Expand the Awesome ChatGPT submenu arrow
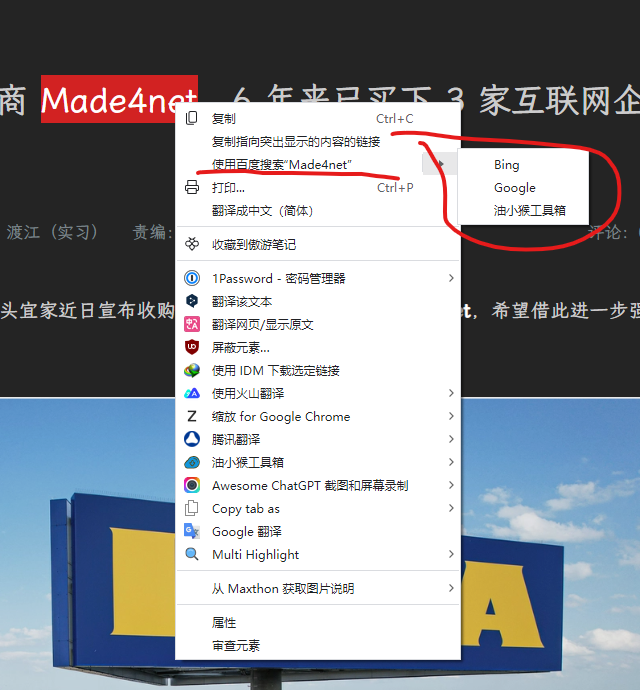This screenshot has height=690, width=640. click(x=451, y=485)
